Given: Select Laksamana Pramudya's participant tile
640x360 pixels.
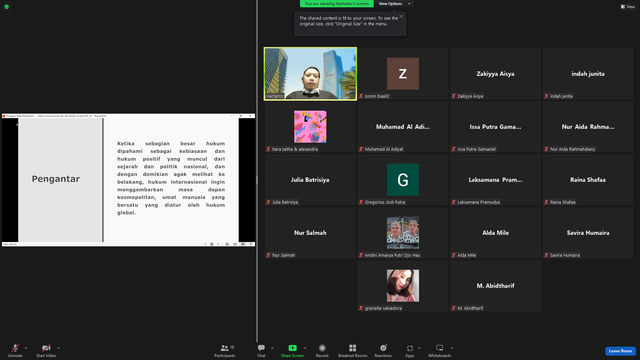Looking at the screenshot, I should click(x=495, y=180).
